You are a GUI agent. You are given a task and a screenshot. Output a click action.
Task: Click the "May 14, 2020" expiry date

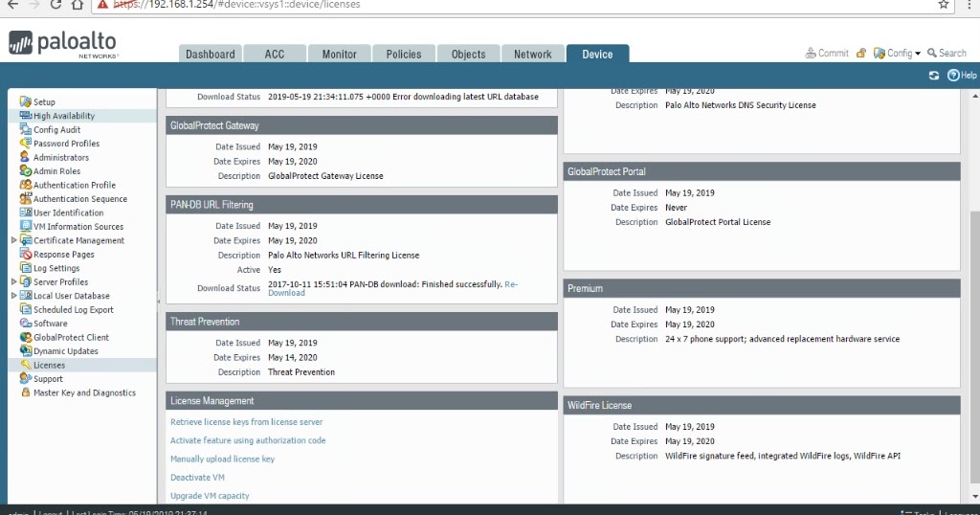click(x=293, y=357)
